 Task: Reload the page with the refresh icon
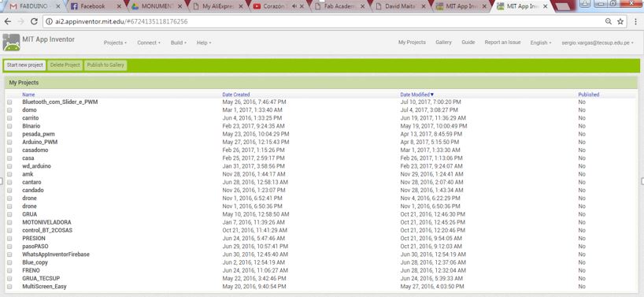point(35,21)
